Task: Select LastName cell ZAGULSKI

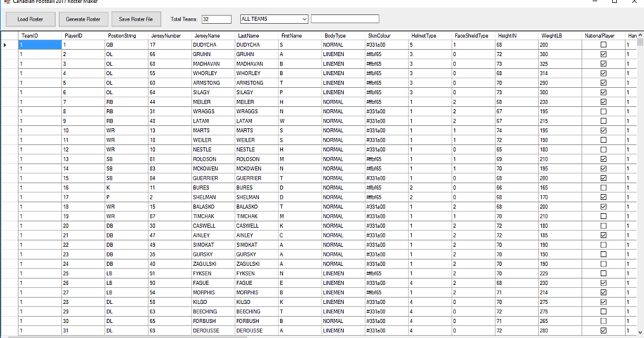Action: coord(256,263)
